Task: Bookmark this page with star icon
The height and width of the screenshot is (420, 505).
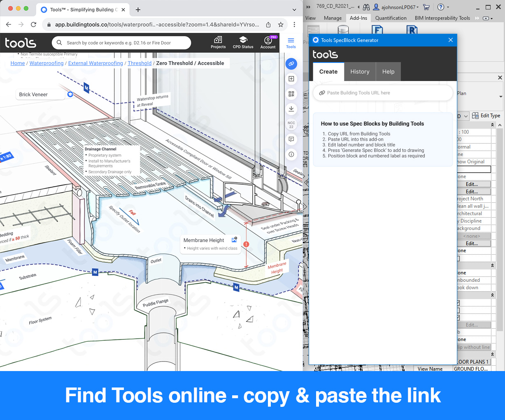Action: 281,24
